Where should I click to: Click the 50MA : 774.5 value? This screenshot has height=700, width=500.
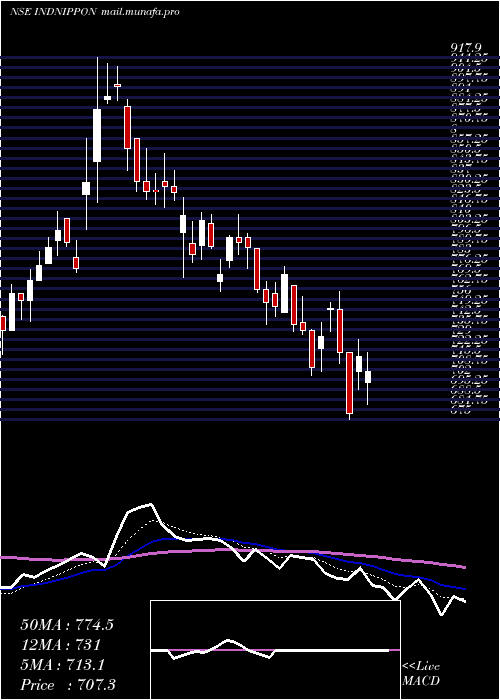tap(67, 625)
